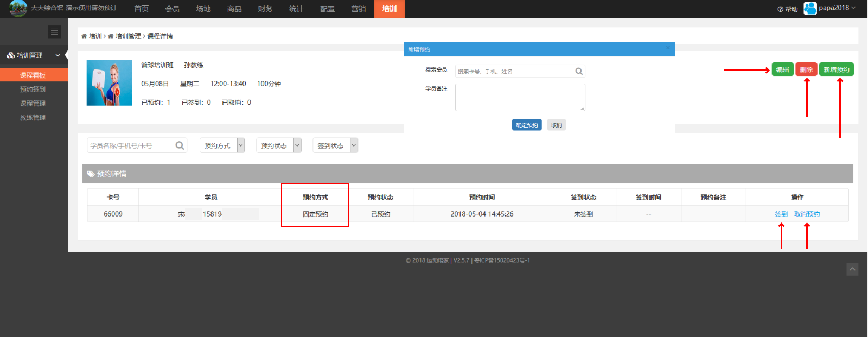Open the 预约方式 filter dropdown

(x=222, y=145)
